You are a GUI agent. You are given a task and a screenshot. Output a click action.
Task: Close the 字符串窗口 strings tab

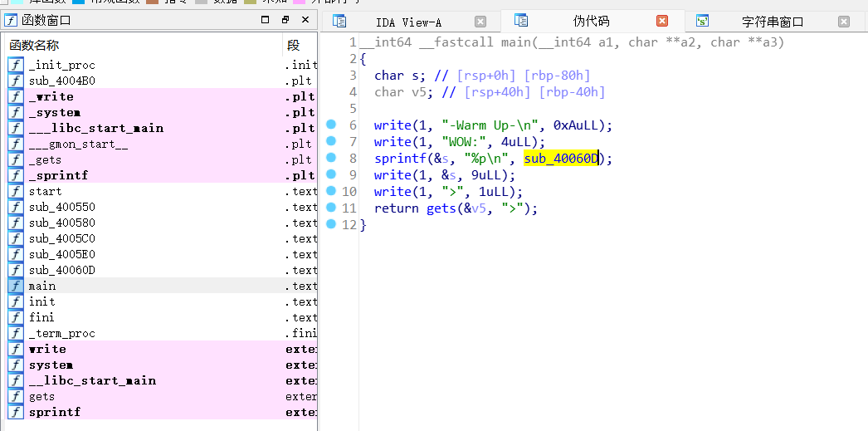point(844,22)
